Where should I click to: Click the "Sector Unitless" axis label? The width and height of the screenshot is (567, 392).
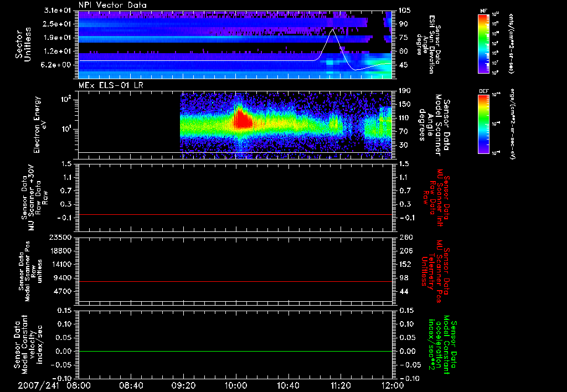coord(23,44)
